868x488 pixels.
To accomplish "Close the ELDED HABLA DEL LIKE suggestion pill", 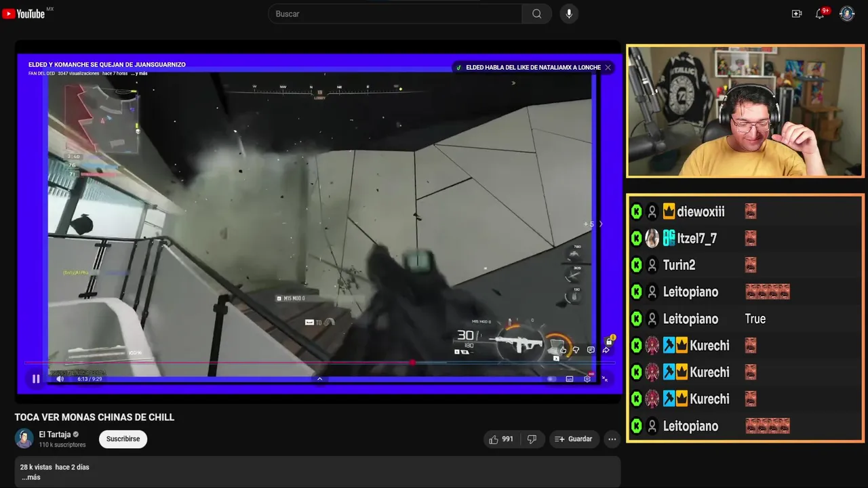I will pyautogui.click(x=608, y=67).
